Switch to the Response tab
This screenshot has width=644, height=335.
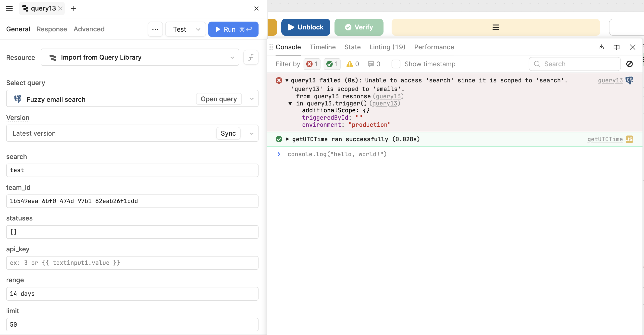point(52,29)
